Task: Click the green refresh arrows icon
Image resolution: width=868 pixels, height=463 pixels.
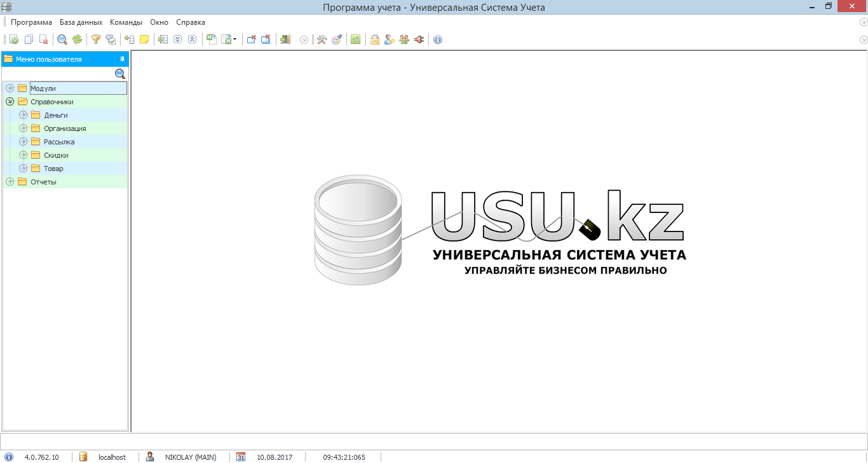Action: (x=77, y=39)
